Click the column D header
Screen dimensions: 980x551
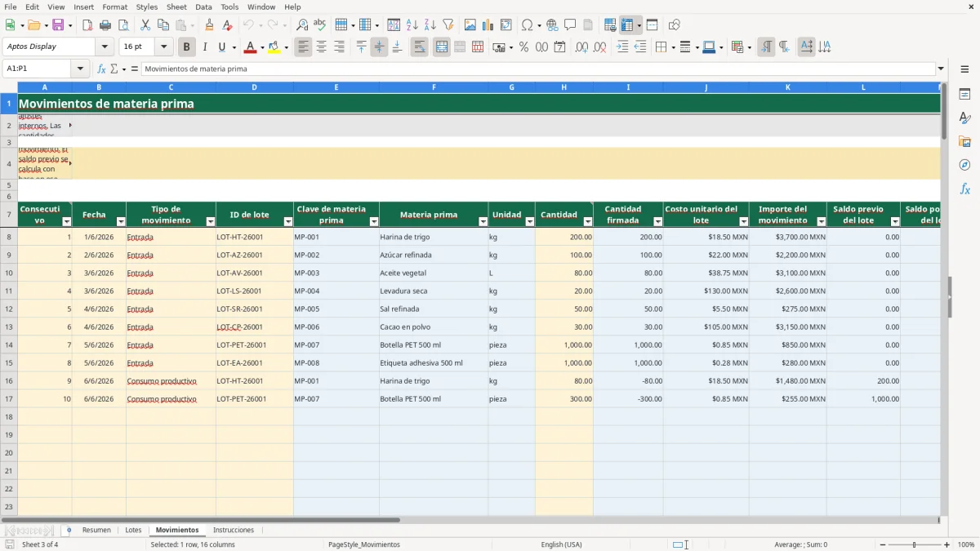pyautogui.click(x=254, y=87)
